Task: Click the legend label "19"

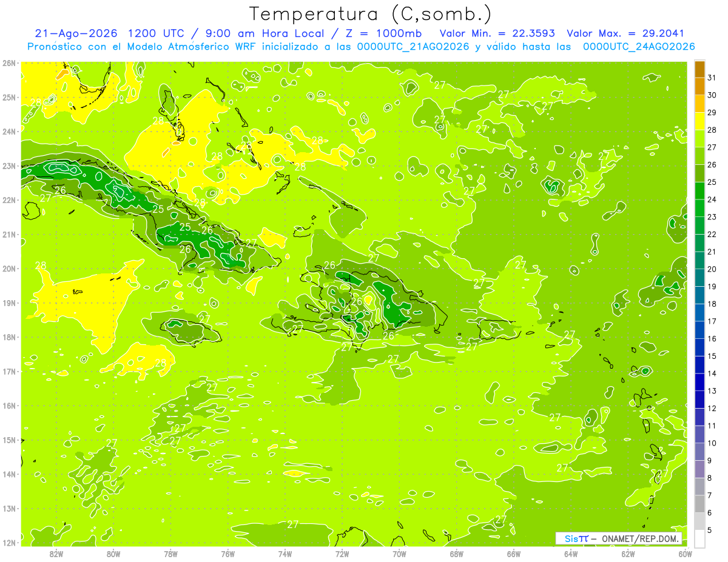Action: (712, 286)
